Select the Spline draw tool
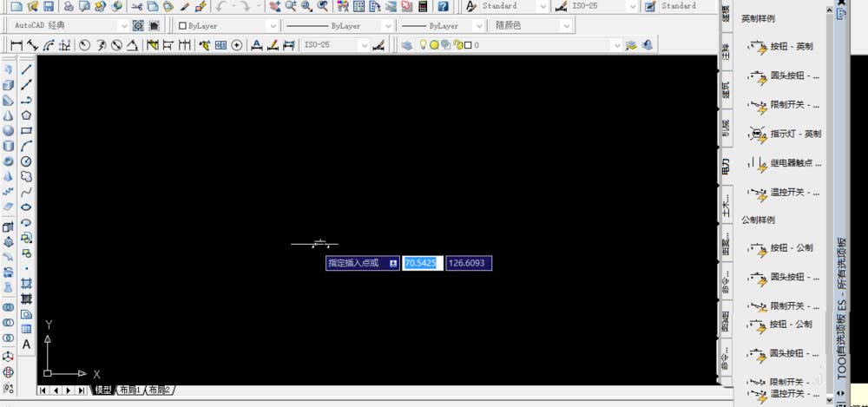The image size is (868, 407). click(x=26, y=192)
